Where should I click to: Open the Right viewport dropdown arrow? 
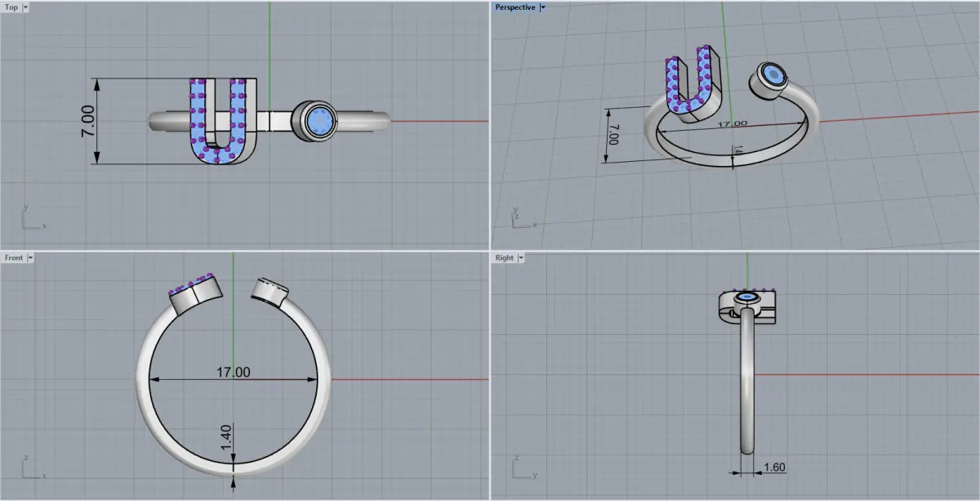[521, 257]
